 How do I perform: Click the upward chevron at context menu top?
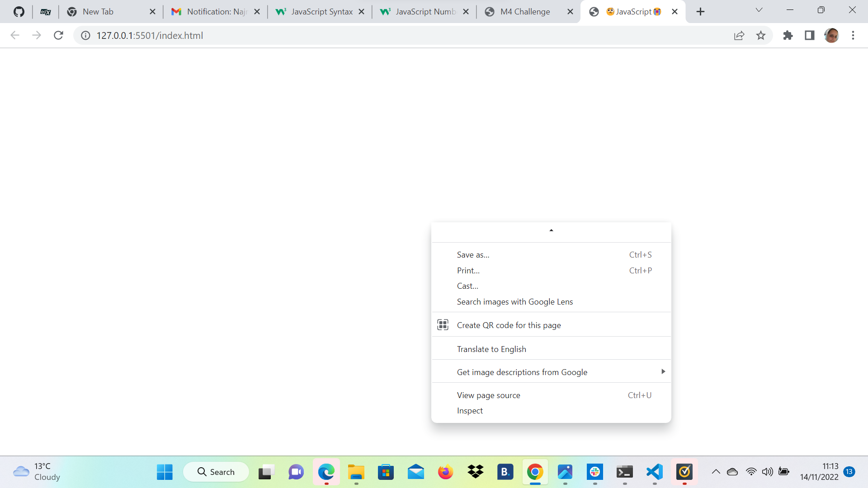pyautogui.click(x=551, y=230)
